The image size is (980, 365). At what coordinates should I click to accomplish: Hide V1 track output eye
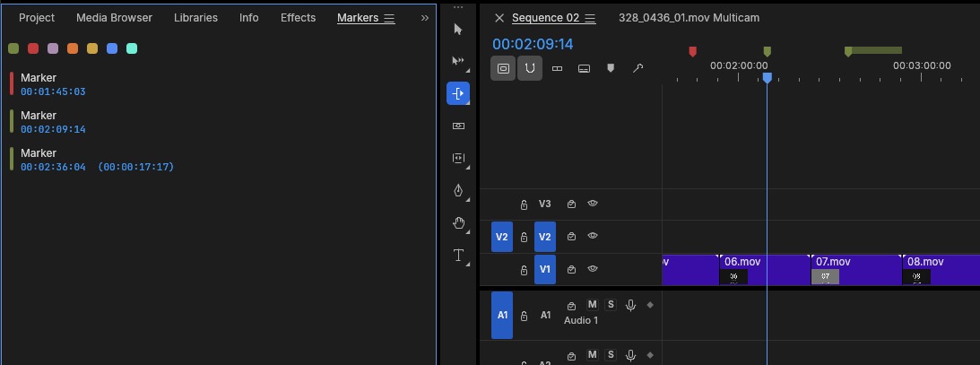593,269
